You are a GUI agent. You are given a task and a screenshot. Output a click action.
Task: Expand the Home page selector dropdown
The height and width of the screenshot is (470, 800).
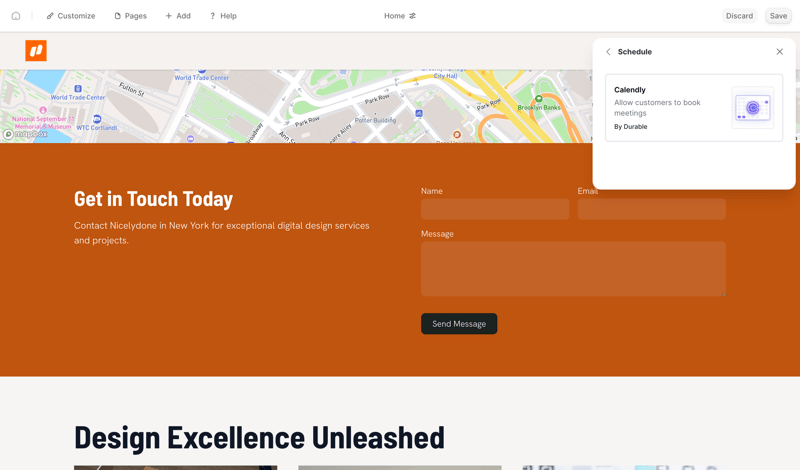(x=400, y=16)
